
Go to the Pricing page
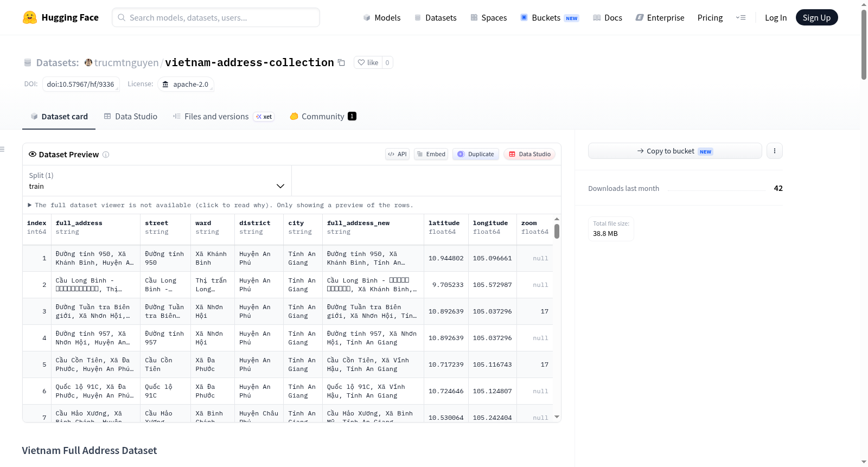click(710, 18)
